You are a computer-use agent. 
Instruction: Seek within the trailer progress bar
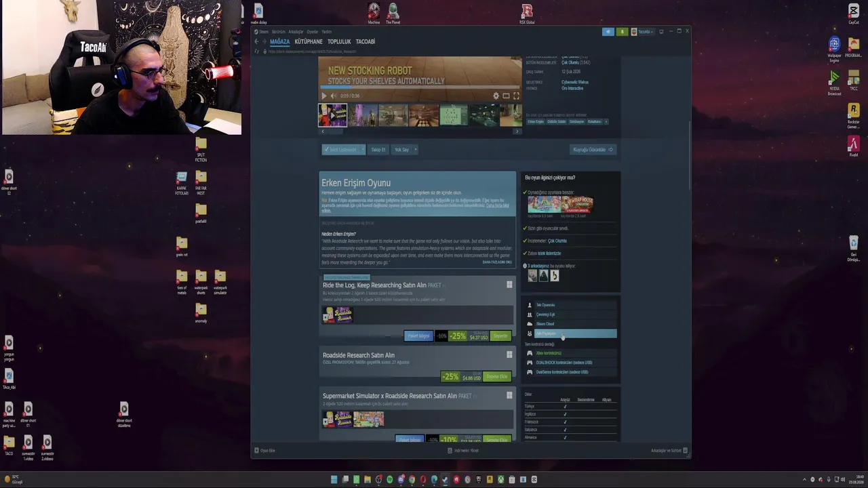click(420, 87)
